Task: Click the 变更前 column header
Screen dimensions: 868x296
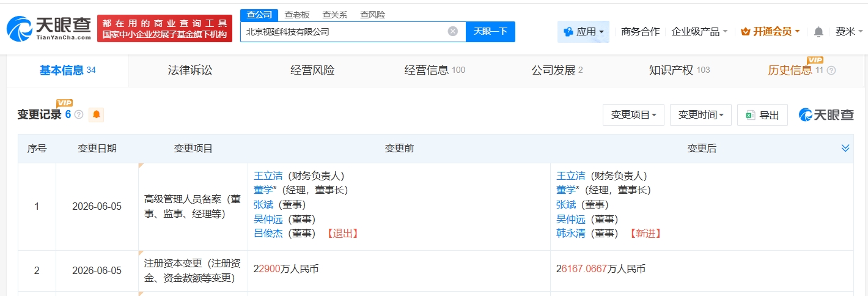Action: [399, 149]
